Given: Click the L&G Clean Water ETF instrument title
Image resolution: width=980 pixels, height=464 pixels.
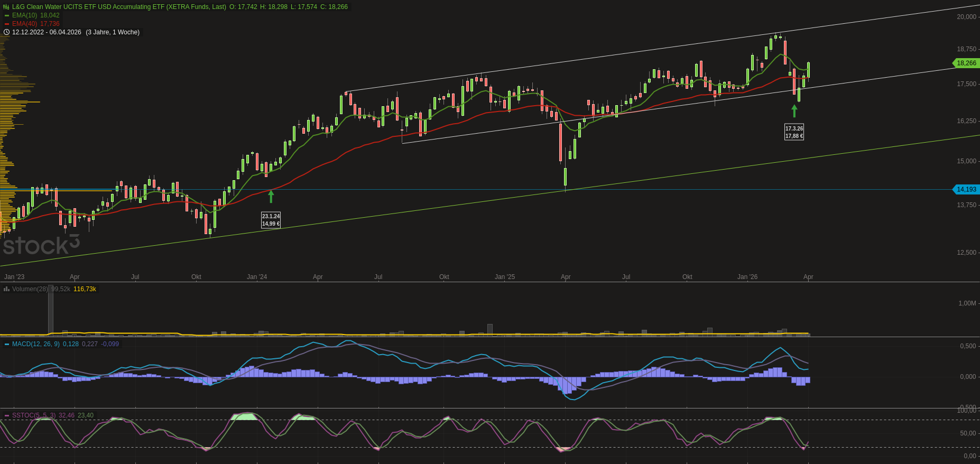Looking at the screenshot, I should pos(119,7).
